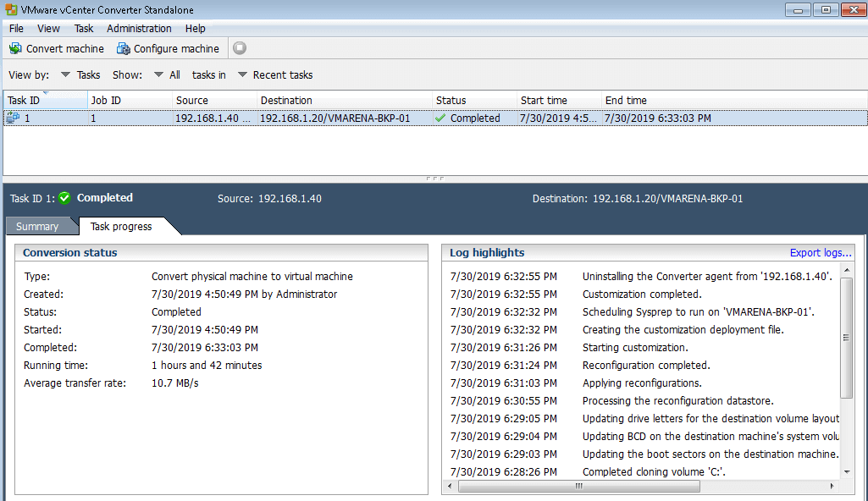Open the View menu
The height and width of the screenshot is (501, 868).
pos(48,28)
